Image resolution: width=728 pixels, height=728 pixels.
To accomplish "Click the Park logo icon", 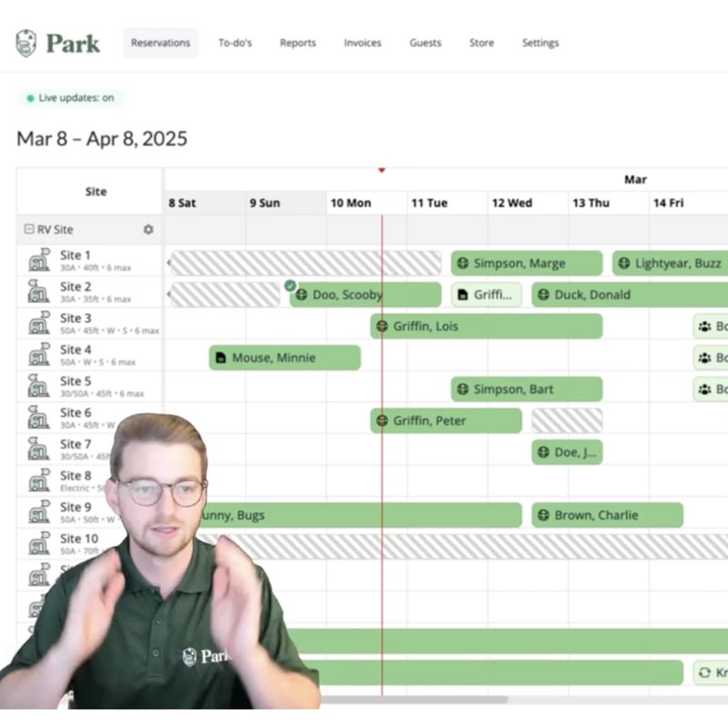I will pos(26,43).
